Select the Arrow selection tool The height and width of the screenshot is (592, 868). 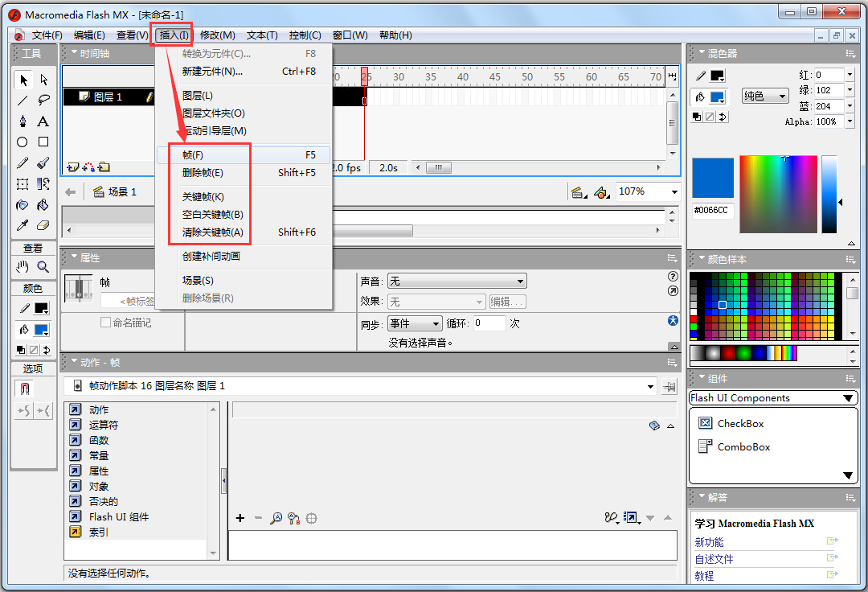tap(23, 80)
